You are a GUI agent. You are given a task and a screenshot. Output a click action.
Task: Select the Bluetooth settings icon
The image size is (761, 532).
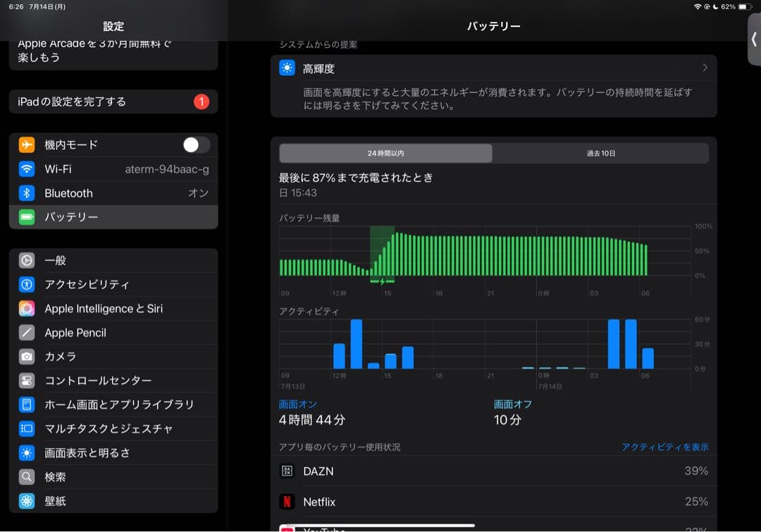[27, 192]
